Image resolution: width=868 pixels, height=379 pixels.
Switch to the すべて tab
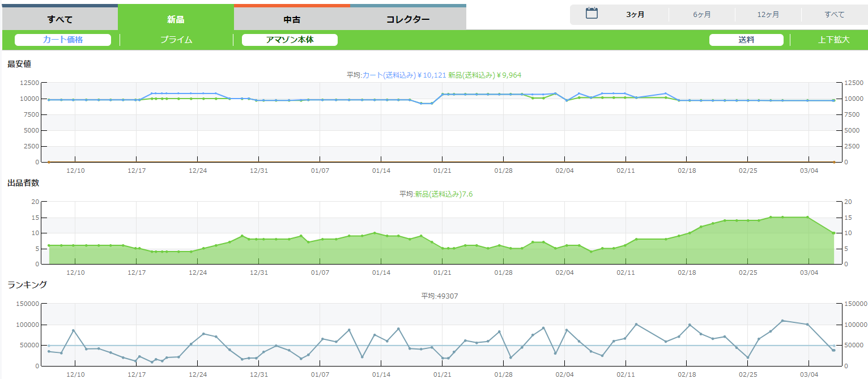point(60,19)
